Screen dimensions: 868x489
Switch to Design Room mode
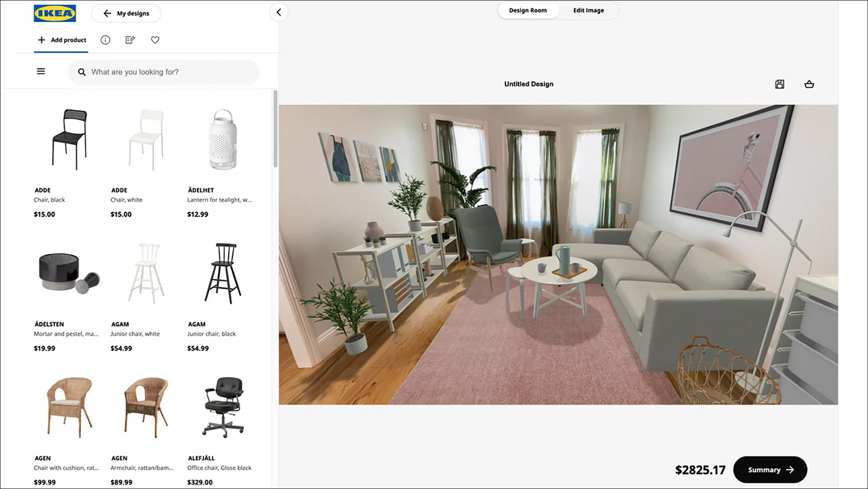(x=528, y=10)
